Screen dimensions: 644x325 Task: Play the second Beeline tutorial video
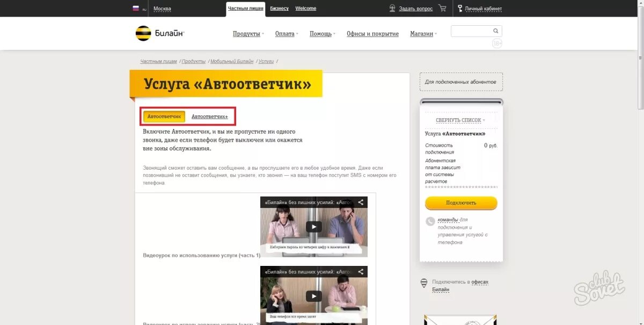tap(314, 296)
